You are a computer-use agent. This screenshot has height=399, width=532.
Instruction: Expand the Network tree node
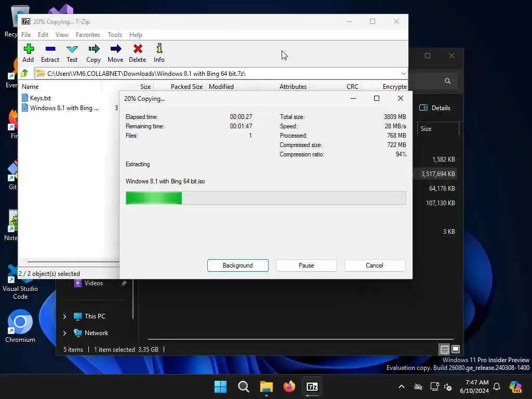click(64, 333)
